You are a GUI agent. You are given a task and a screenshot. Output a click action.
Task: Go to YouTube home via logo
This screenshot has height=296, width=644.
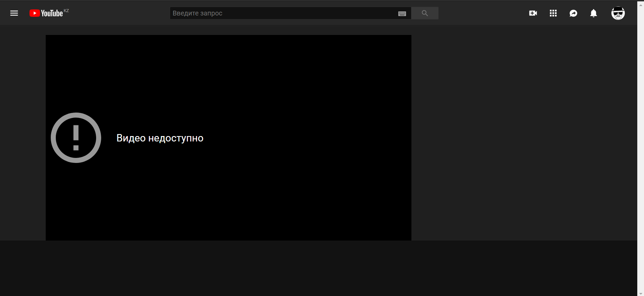click(x=46, y=13)
